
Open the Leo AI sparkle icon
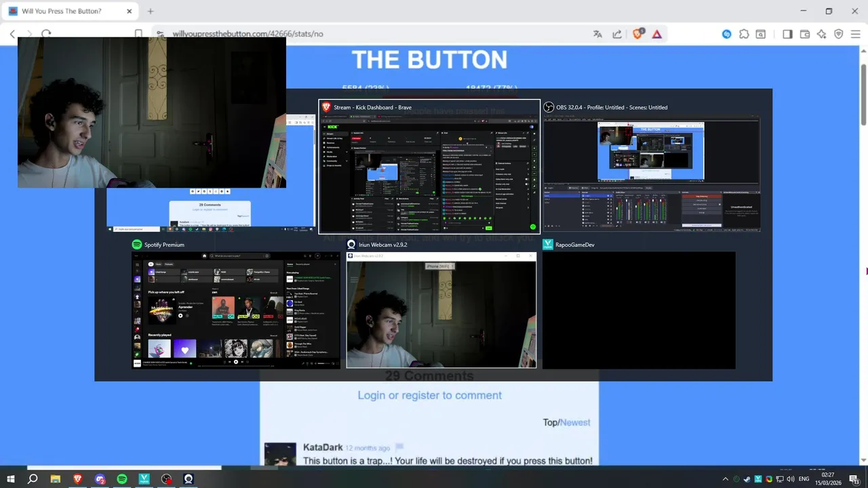point(822,34)
